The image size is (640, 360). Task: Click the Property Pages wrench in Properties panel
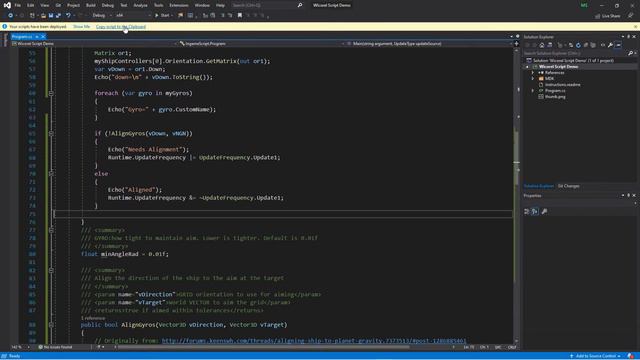(544, 211)
